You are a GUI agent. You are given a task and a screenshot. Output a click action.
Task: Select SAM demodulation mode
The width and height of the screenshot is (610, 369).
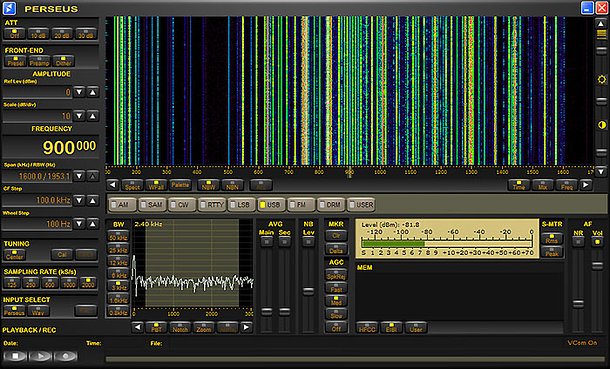pos(152,205)
